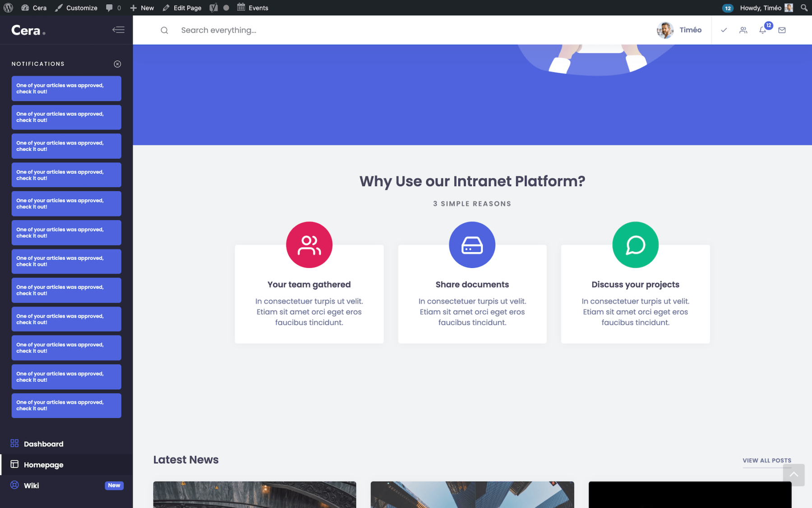The image size is (812, 508).
Task: Click the WordPress logo in admin bar
Action: [x=7, y=7]
